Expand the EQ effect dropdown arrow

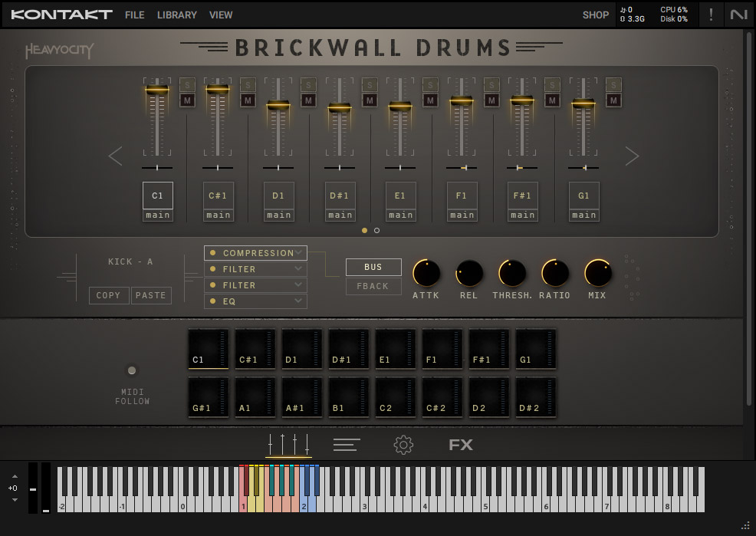pyautogui.click(x=298, y=301)
